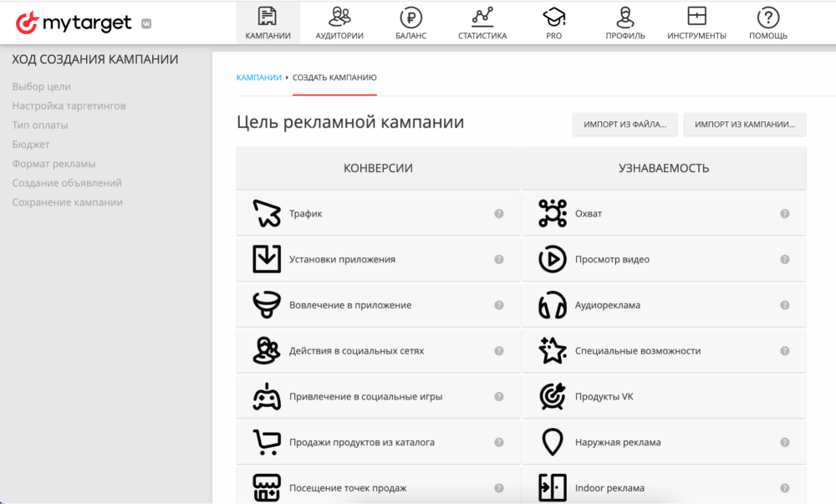Viewport: 836px width, 504px height.
Task: Click the Импорт из файла button
Action: coord(624,124)
